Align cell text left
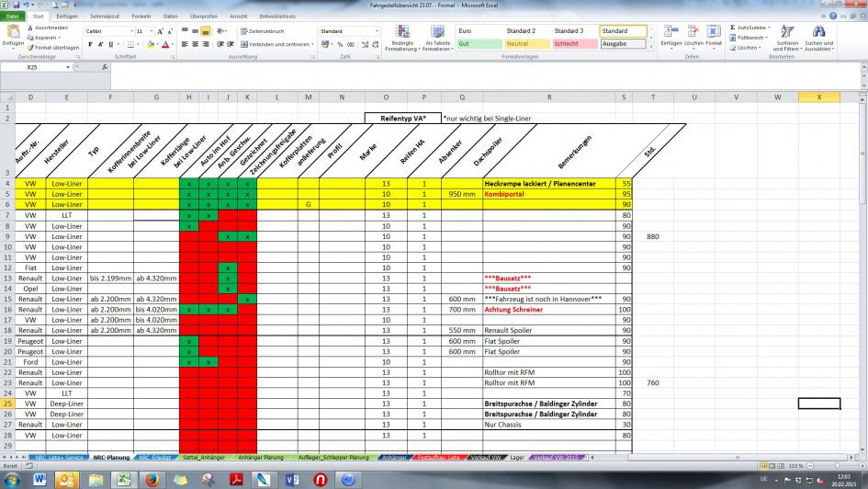 tap(185, 44)
